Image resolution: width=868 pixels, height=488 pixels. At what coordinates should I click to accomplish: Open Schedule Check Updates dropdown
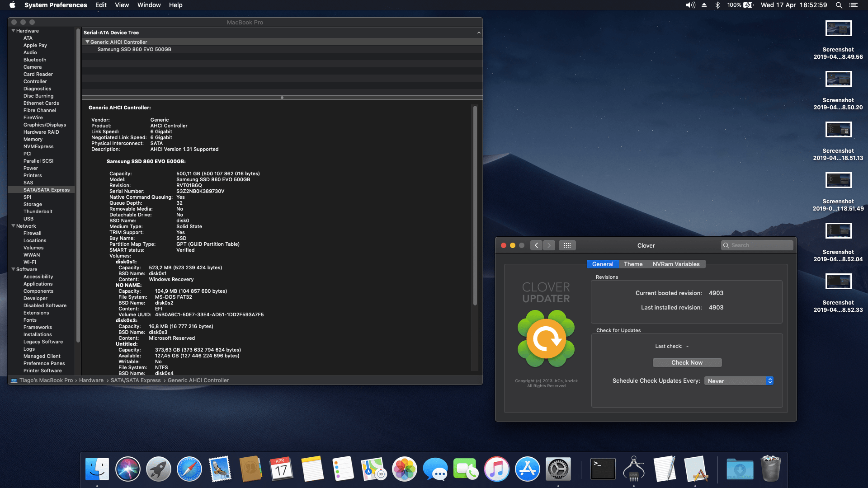click(x=739, y=381)
